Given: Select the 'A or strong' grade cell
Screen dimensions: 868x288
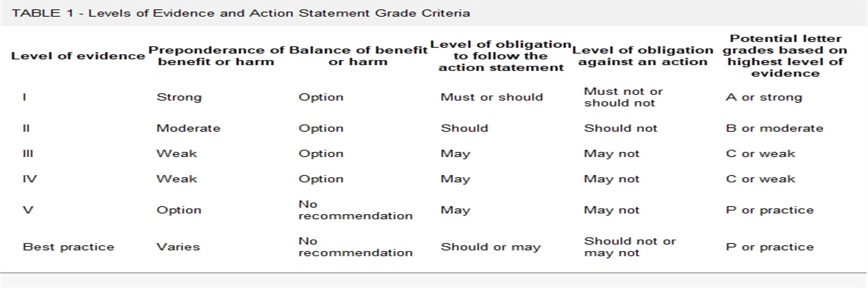Looking at the screenshot, I should click(764, 97).
